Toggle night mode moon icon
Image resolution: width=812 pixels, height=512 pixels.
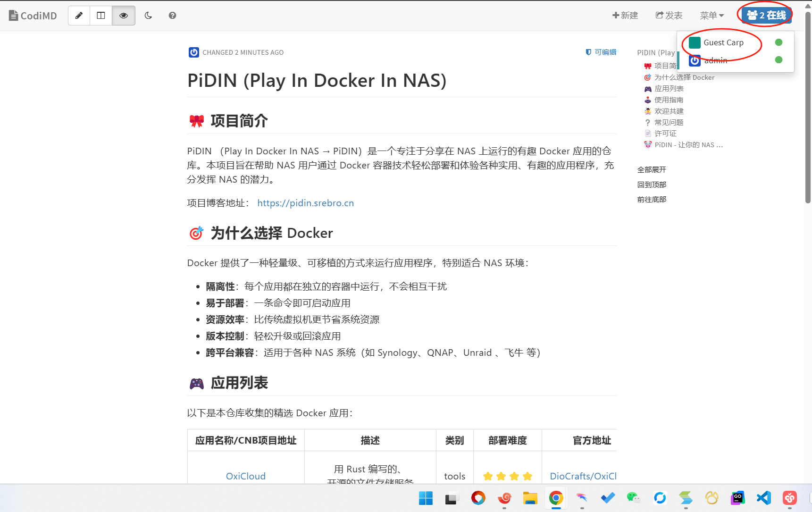(148, 16)
